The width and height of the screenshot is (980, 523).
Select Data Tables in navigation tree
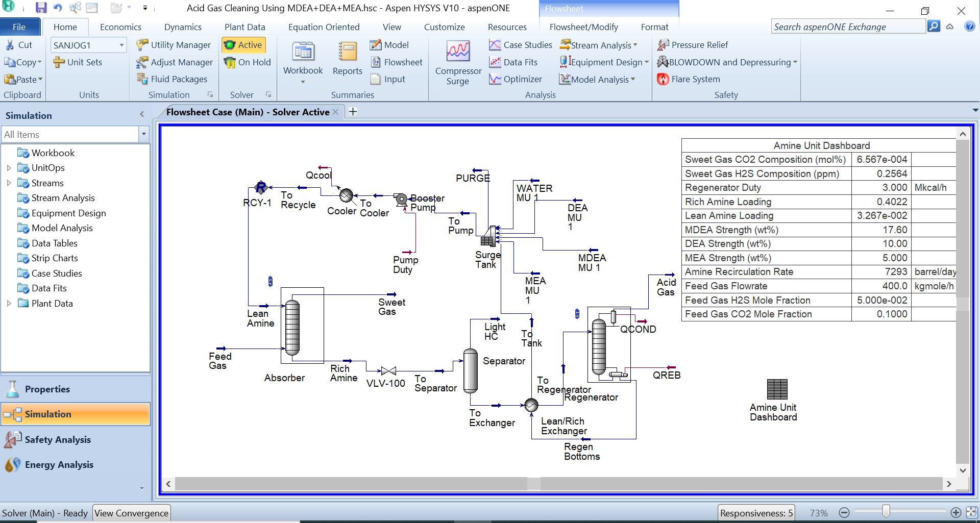(x=55, y=243)
